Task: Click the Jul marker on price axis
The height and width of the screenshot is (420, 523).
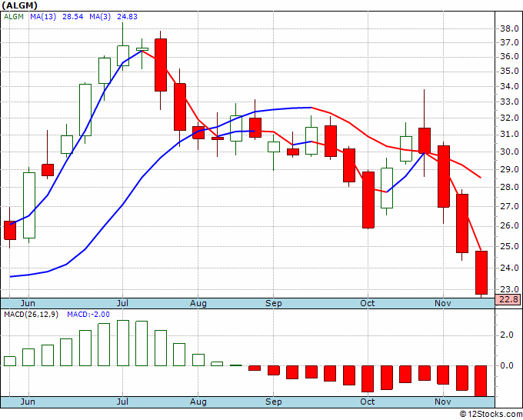Action: click(122, 303)
